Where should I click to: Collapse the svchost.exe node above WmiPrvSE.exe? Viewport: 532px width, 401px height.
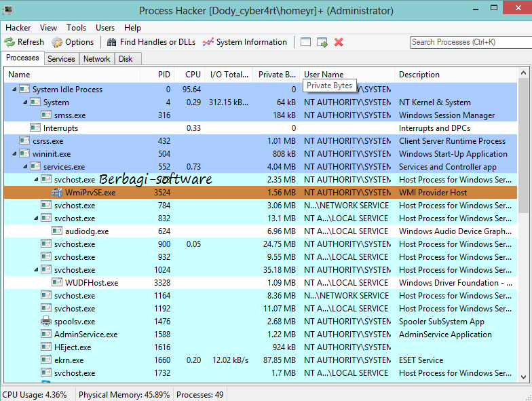36,179
